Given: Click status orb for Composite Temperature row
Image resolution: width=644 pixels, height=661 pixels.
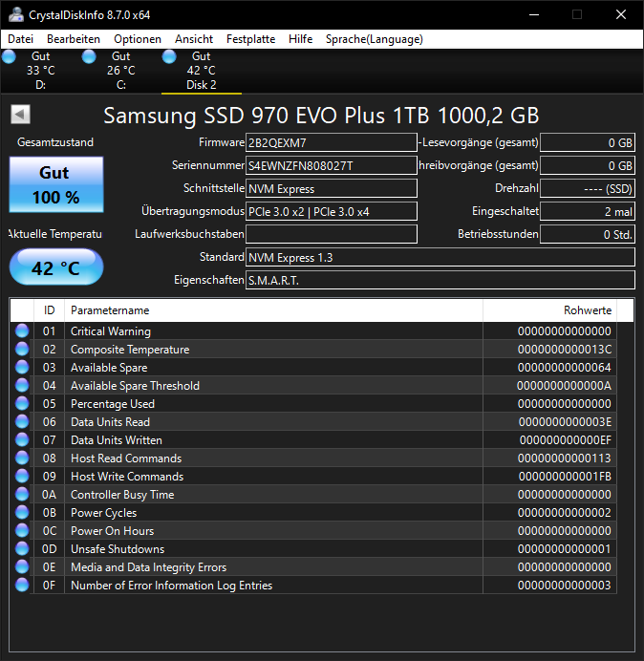Looking at the screenshot, I should pos(22,349).
